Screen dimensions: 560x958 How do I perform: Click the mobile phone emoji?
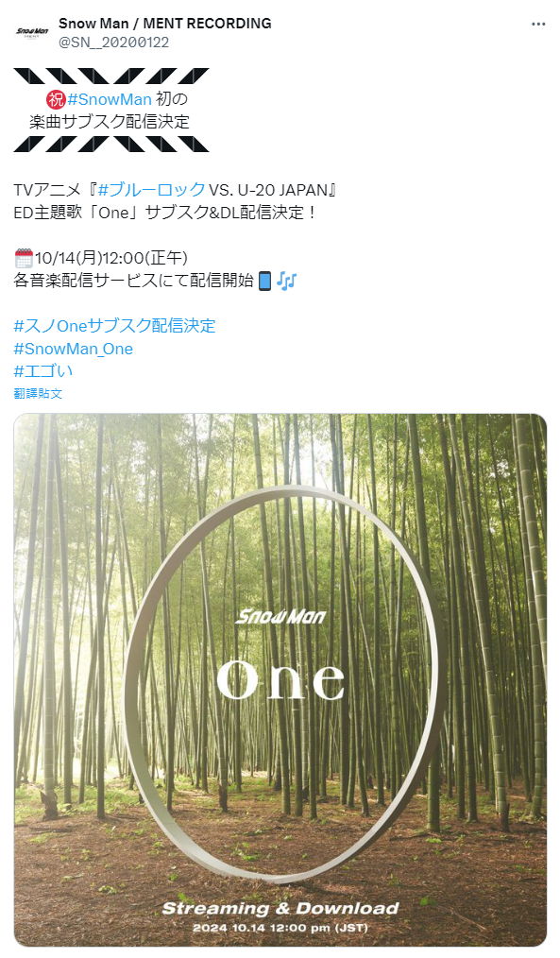(x=264, y=281)
